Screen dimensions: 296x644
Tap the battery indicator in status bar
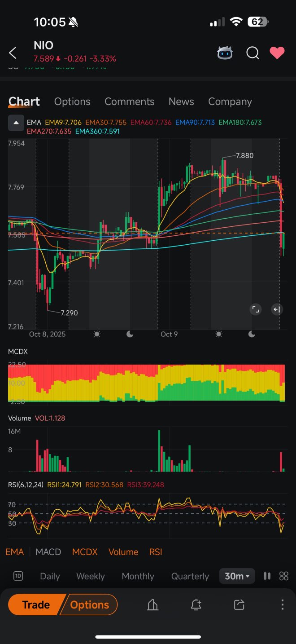pos(258,22)
